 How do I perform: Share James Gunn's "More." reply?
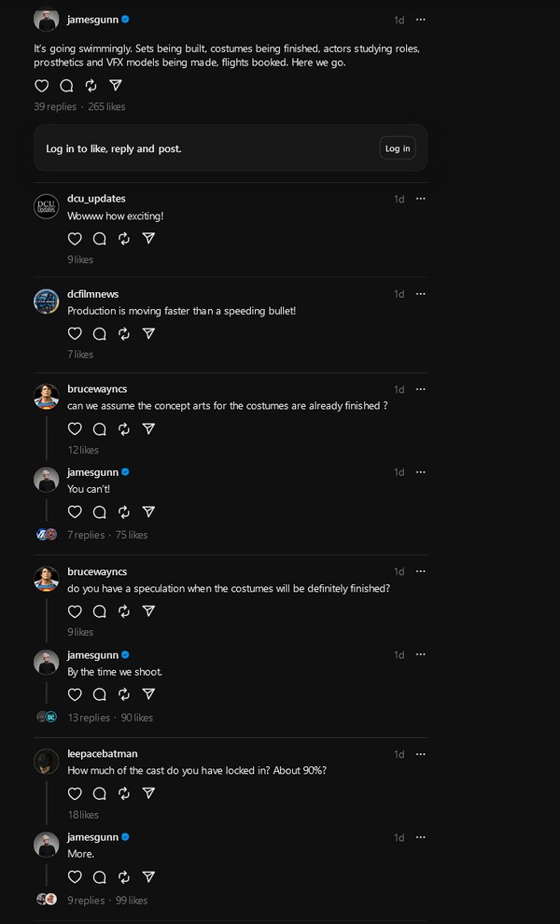click(148, 877)
